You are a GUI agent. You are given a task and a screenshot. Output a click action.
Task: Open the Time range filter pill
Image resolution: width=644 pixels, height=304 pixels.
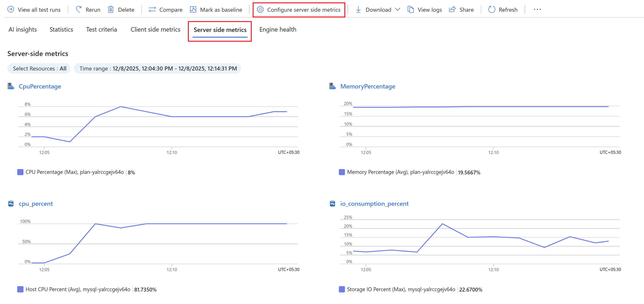(158, 68)
